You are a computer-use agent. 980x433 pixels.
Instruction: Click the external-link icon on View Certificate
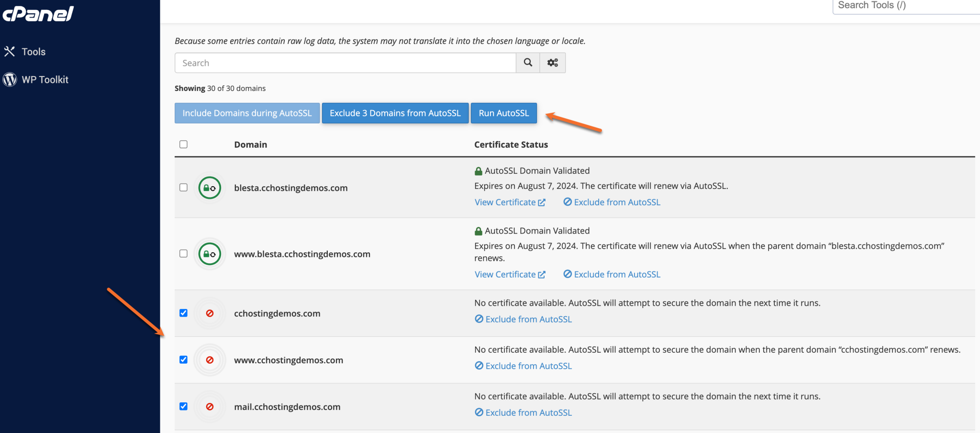[x=542, y=202]
